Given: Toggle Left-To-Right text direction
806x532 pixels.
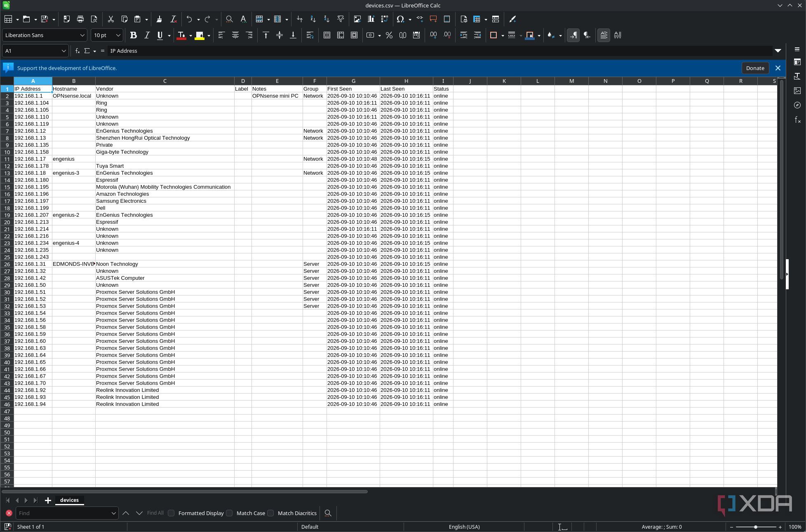Looking at the screenshot, I should (573, 35).
